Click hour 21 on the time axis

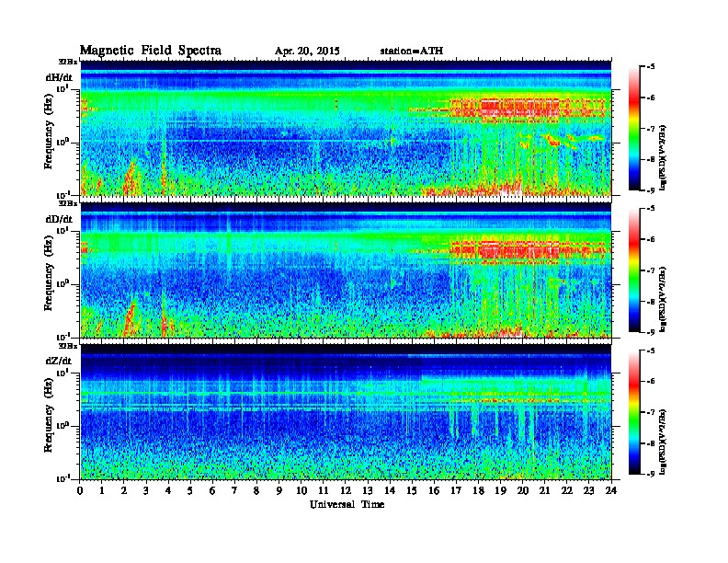[544, 490]
